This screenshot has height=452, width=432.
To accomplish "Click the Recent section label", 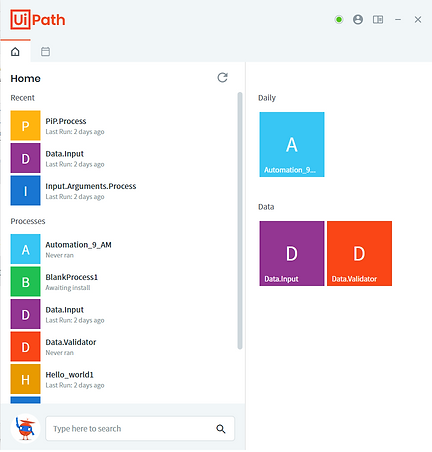I will (23, 98).
